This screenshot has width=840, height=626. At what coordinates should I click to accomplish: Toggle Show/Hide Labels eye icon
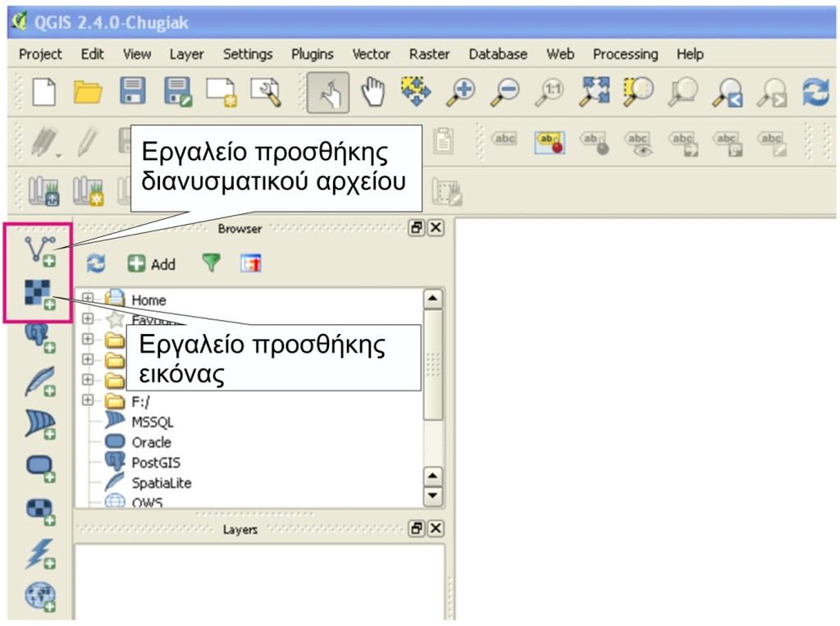(638, 144)
